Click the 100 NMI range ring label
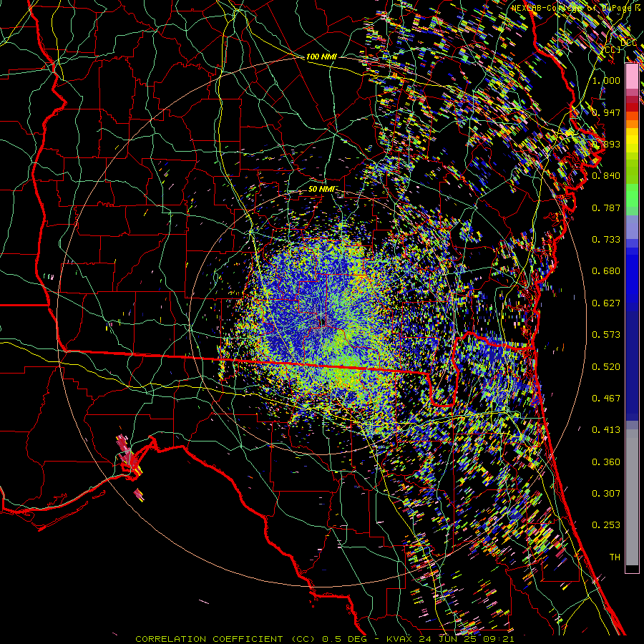 tap(321, 57)
